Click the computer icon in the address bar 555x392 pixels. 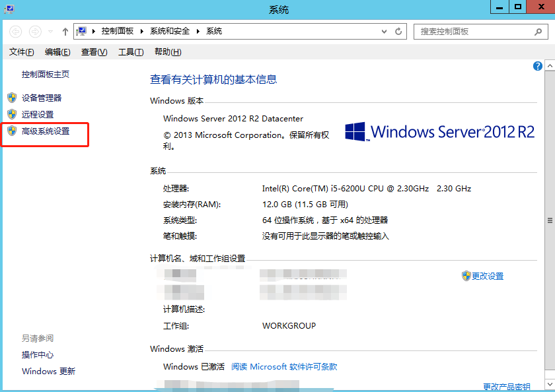(x=81, y=32)
